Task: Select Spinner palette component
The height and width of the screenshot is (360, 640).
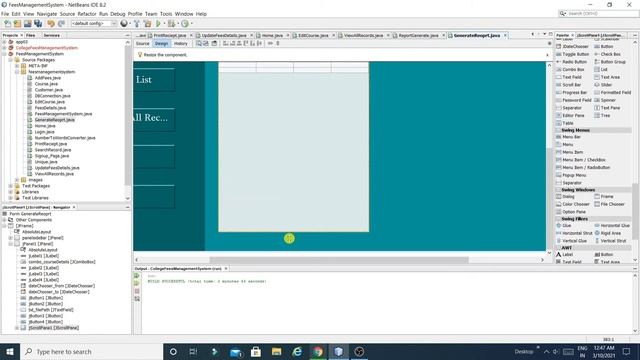Action: [605, 100]
